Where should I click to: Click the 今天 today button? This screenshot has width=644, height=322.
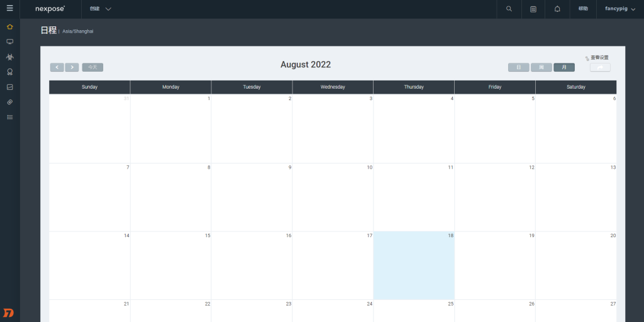[92, 67]
